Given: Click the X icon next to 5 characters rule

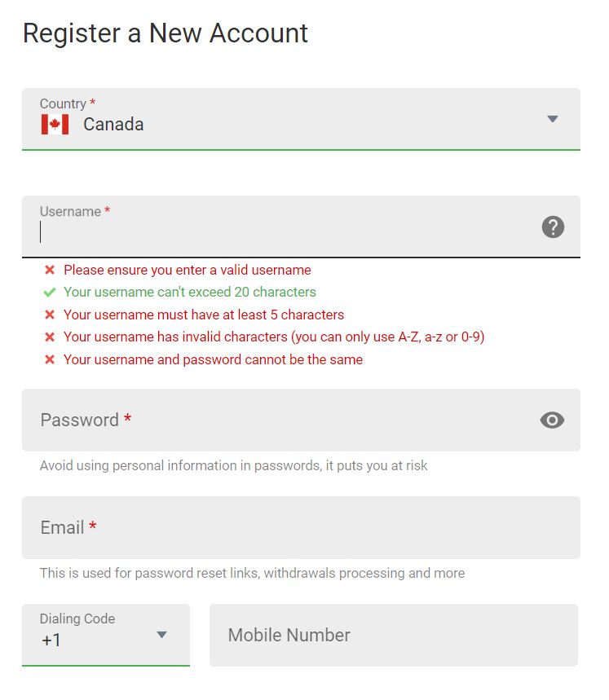Looking at the screenshot, I should coord(50,315).
